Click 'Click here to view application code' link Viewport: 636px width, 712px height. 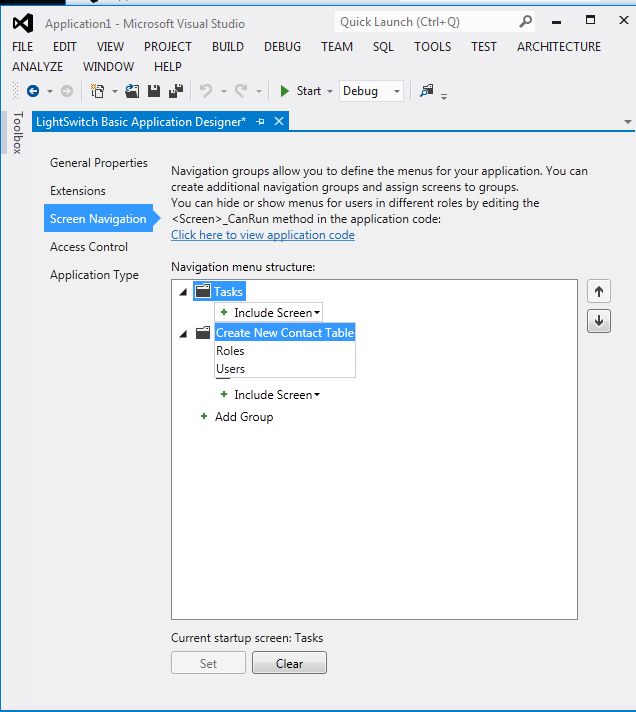263,235
